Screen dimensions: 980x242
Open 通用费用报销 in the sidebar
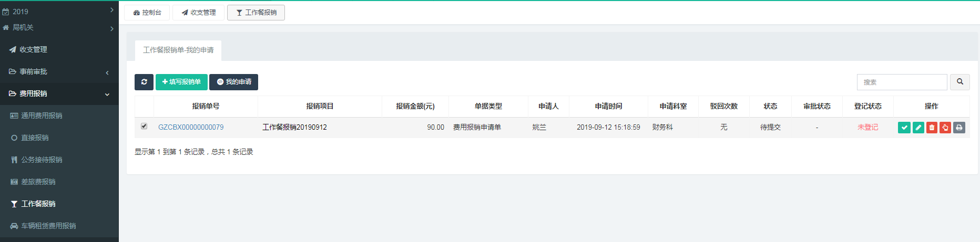pyautogui.click(x=59, y=115)
